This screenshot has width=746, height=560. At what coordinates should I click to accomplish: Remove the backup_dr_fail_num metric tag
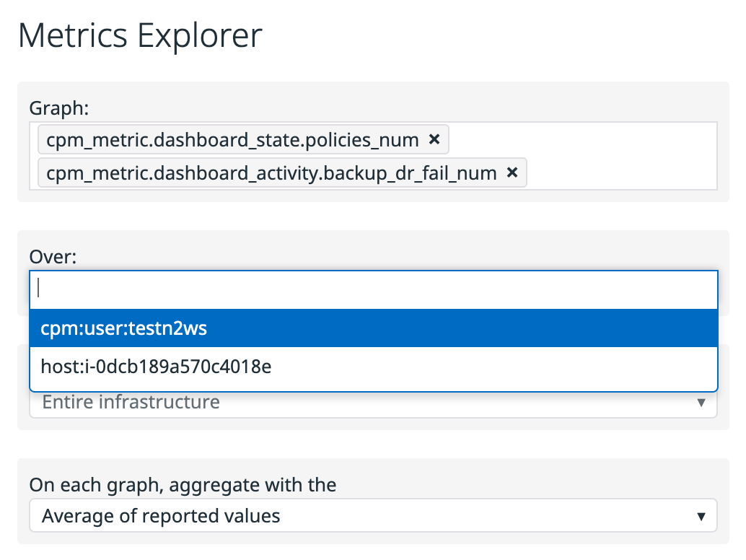(x=512, y=172)
